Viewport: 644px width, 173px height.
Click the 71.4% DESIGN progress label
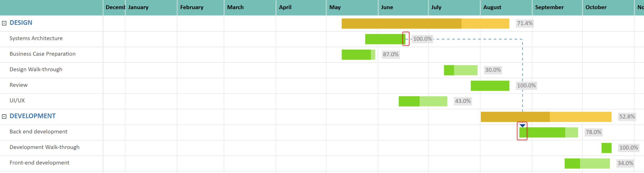pyautogui.click(x=525, y=23)
